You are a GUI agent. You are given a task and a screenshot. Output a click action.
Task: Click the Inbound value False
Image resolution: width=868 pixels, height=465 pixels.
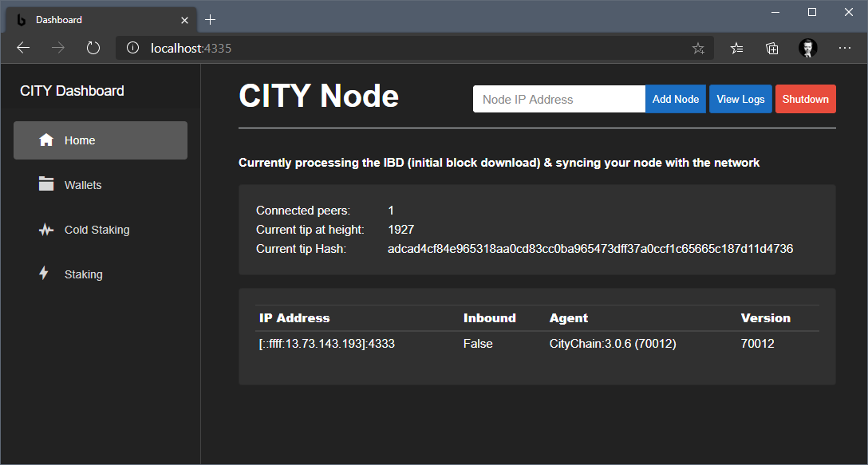pos(478,344)
